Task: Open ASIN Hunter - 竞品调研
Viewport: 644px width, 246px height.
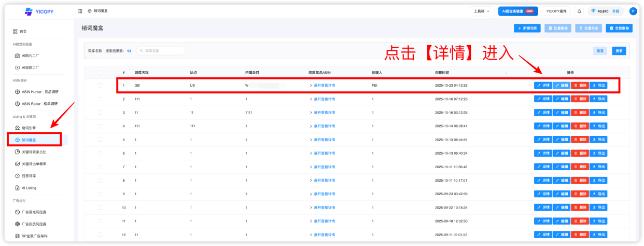Action: pyautogui.click(x=37, y=92)
